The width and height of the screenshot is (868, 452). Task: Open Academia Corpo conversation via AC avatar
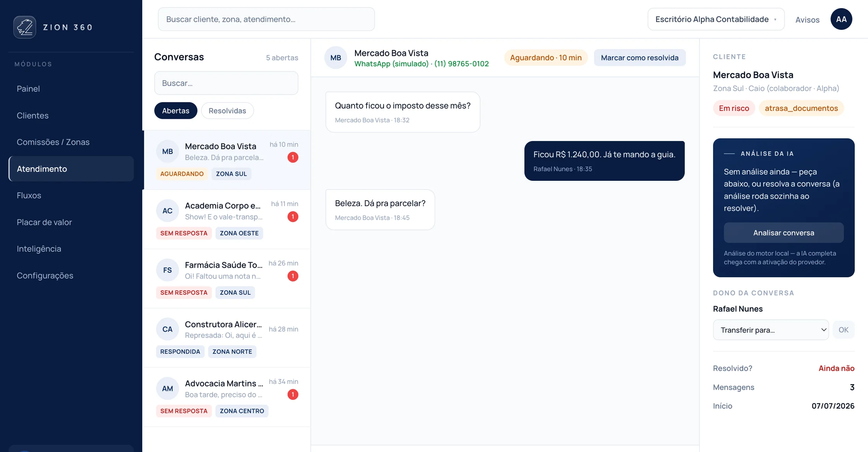click(167, 211)
